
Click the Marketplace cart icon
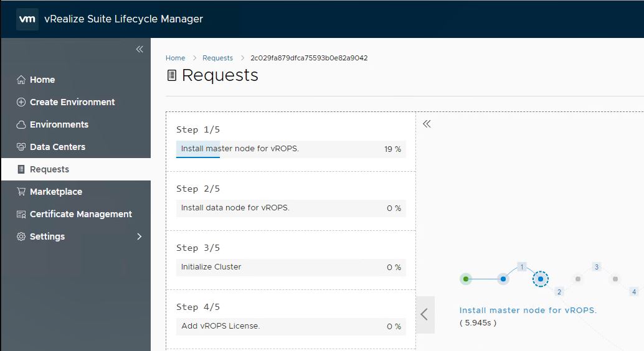coord(21,192)
